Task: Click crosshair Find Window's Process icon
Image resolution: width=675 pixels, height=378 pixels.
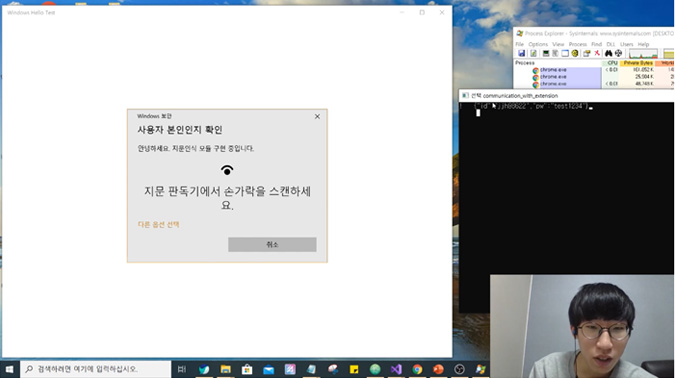Action: pos(619,53)
